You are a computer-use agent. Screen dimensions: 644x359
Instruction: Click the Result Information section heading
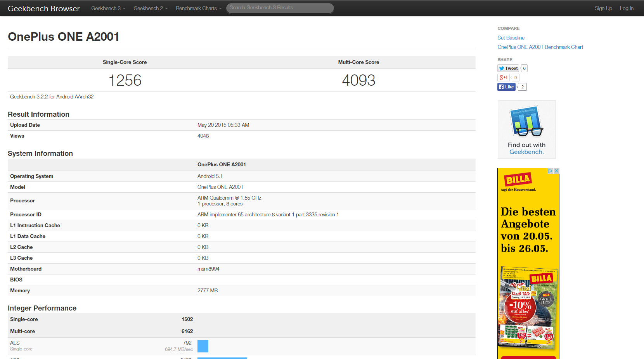coord(38,114)
